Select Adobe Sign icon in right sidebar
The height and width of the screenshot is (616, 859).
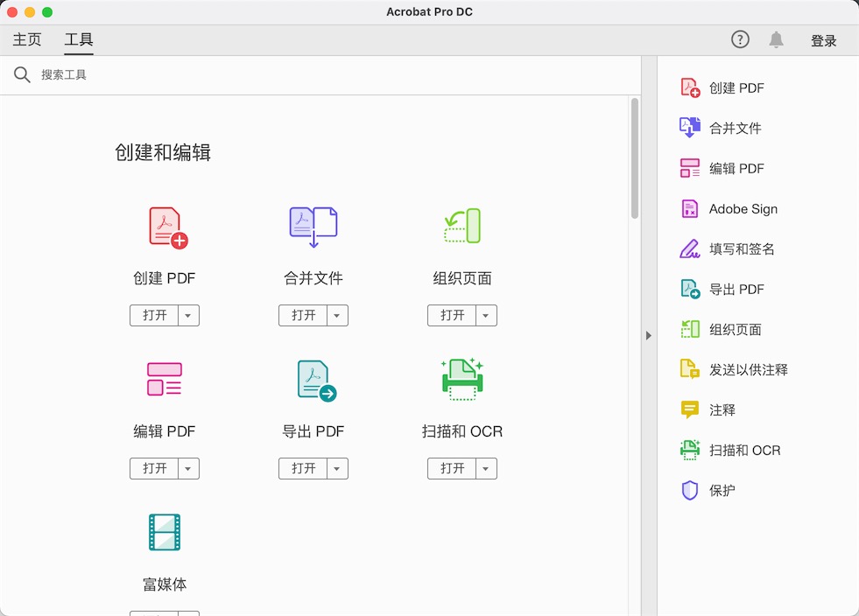[690, 208]
